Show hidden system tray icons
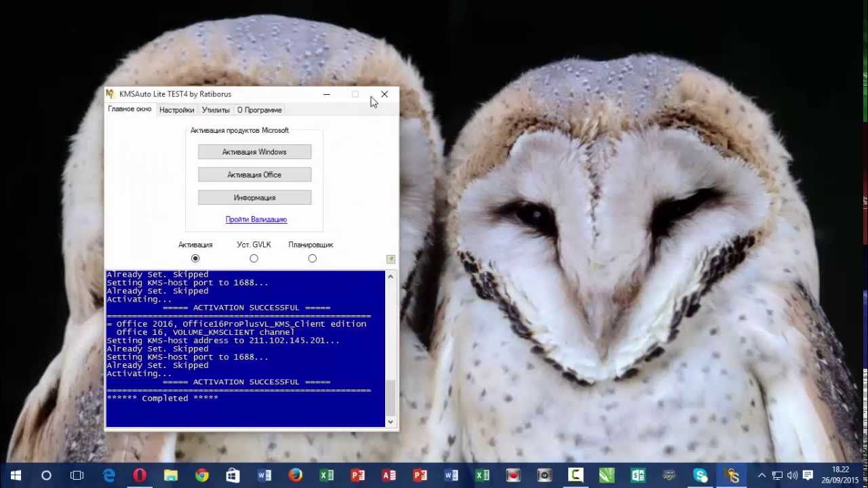The width and height of the screenshot is (868, 488). (x=762, y=476)
